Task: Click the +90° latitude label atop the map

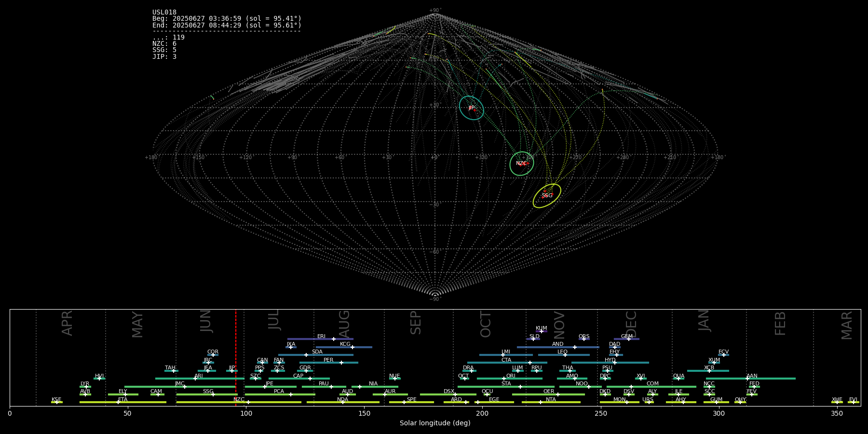Action: 435,11
